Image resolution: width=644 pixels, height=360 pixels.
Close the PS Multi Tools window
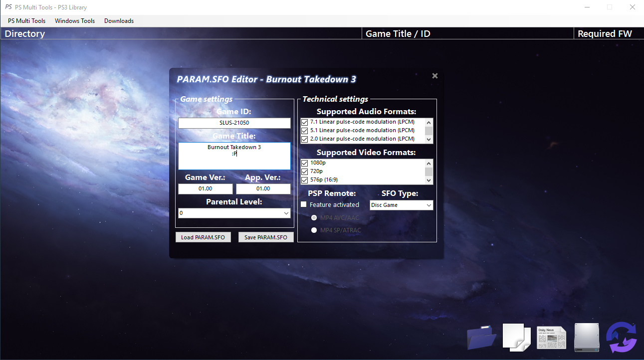point(633,7)
